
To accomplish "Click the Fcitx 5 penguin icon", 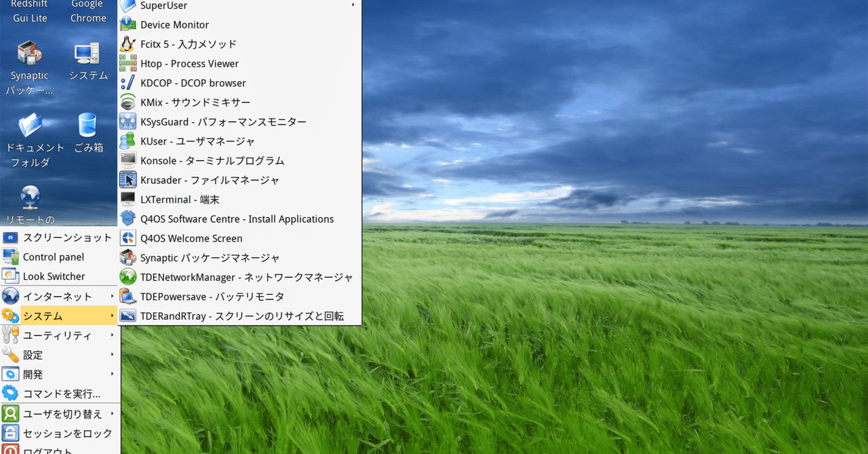I will point(128,44).
